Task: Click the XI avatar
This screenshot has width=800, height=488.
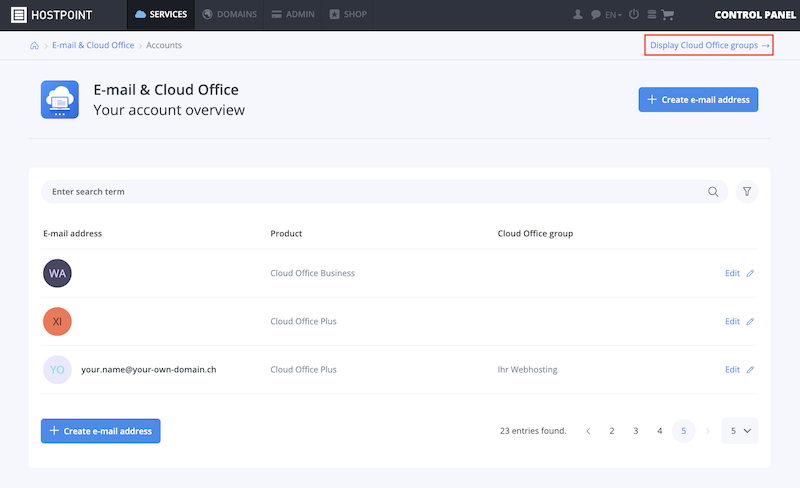Action: (x=57, y=321)
